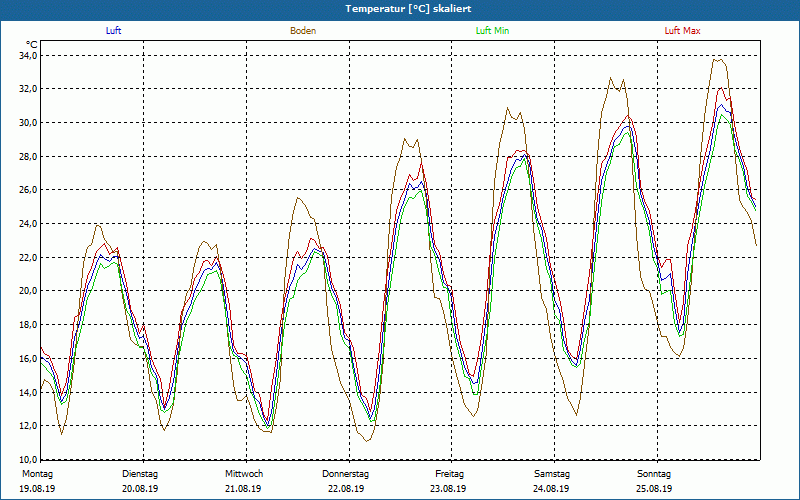The height and width of the screenshot is (500, 800).
Task: Click the 'Samstag' day label
Action: (552, 474)
